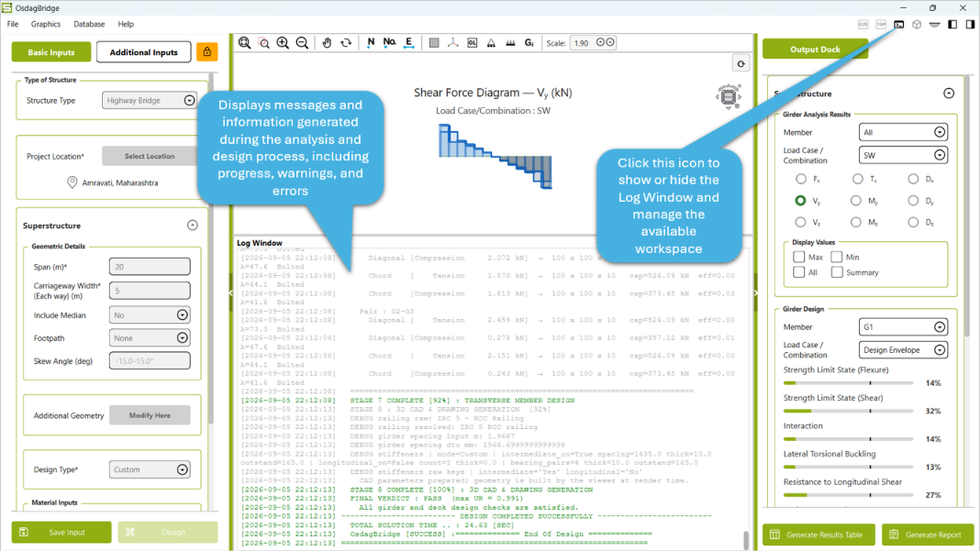Click the cross-section (C/S) view icon
Viewport: 980px width, 551px height.
click(863, 25)
